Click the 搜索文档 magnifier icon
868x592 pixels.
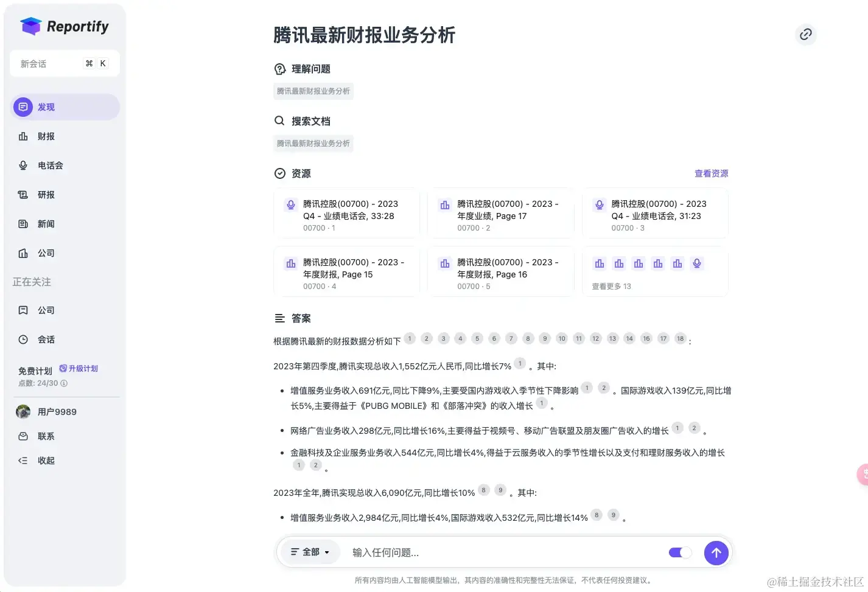point(279,120)
